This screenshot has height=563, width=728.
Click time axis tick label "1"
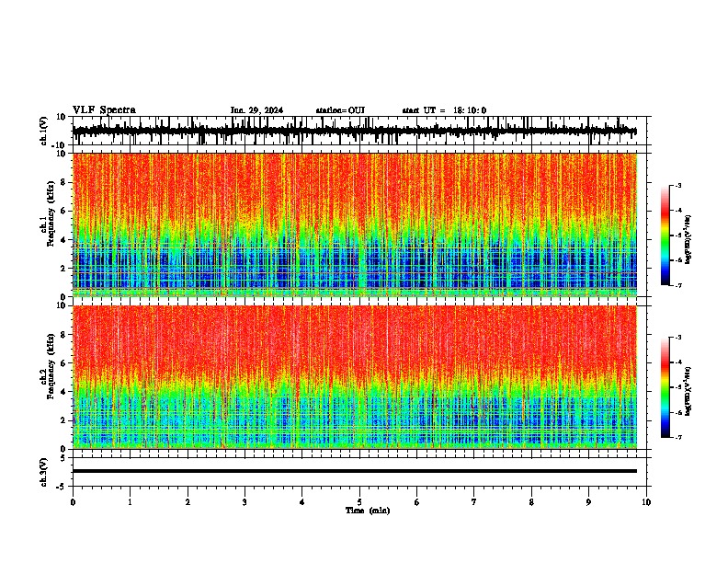pos(130,502)
